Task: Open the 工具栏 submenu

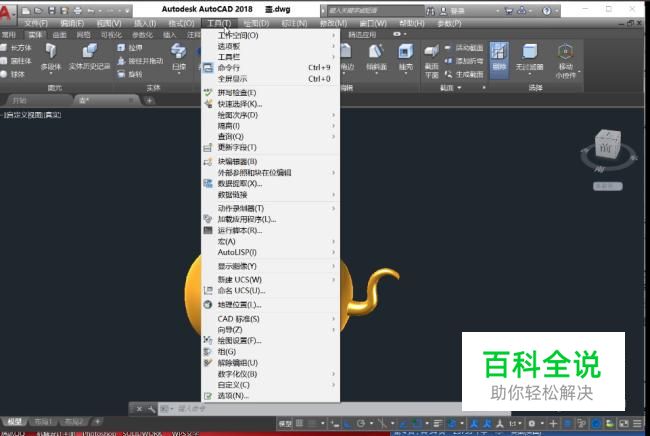Action: (270, 57)
